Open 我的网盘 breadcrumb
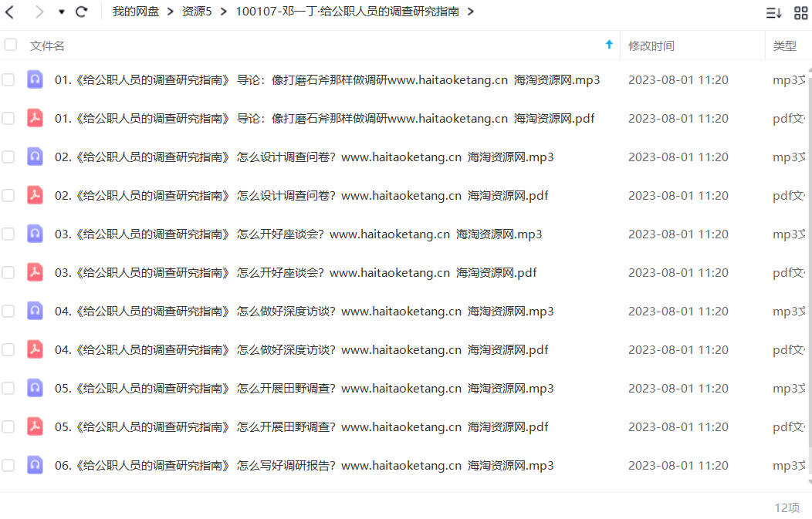The image size is (812, 519). coord(136,12)
